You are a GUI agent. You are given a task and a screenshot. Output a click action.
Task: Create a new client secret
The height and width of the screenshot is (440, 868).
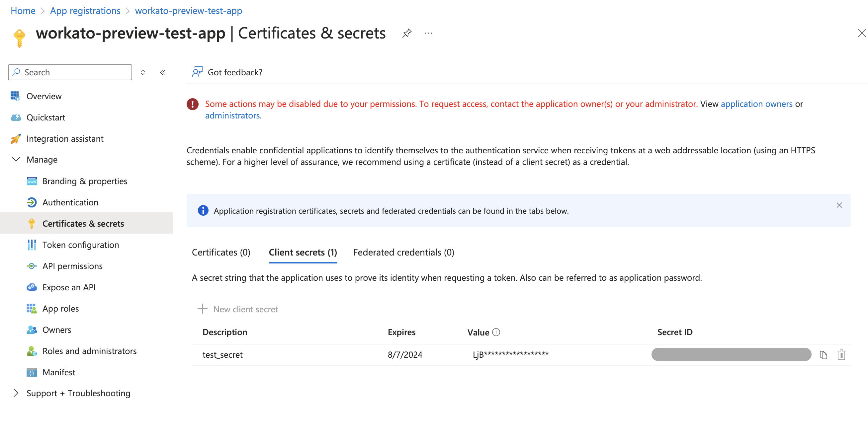pyautogui.click(x=238, y=309)
